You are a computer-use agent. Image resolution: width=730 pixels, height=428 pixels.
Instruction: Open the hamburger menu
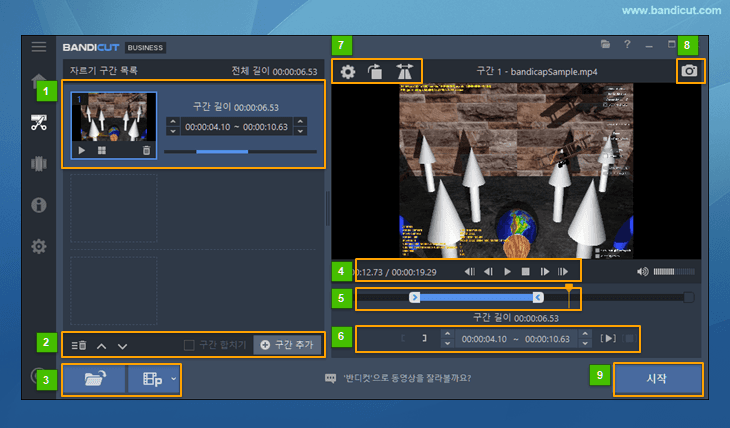tap(39, 47)
